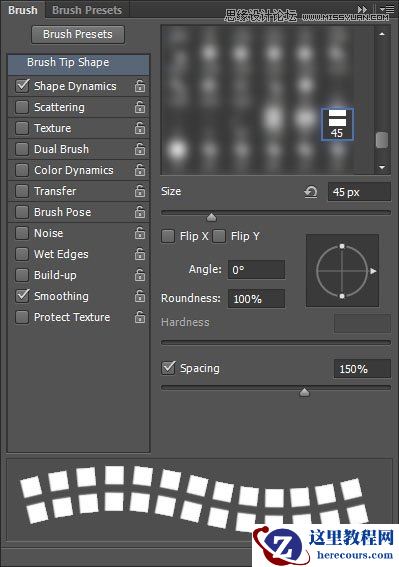Screen dimensions: 399x567
Task: Enable the Scattering checkbox
Action: (x=22, y=107)
